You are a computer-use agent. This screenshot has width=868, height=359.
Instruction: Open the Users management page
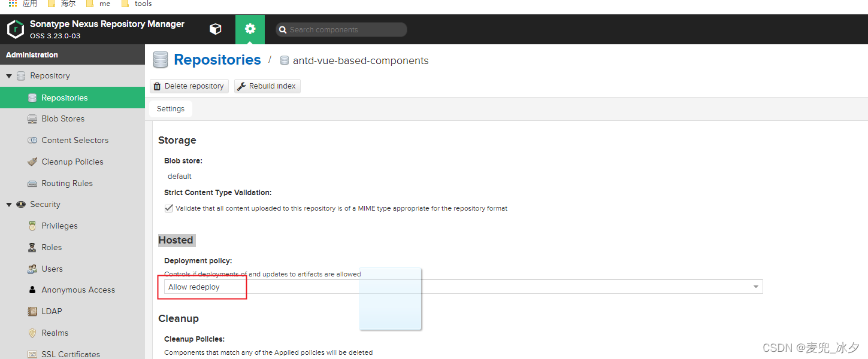(x=52, y=269)
